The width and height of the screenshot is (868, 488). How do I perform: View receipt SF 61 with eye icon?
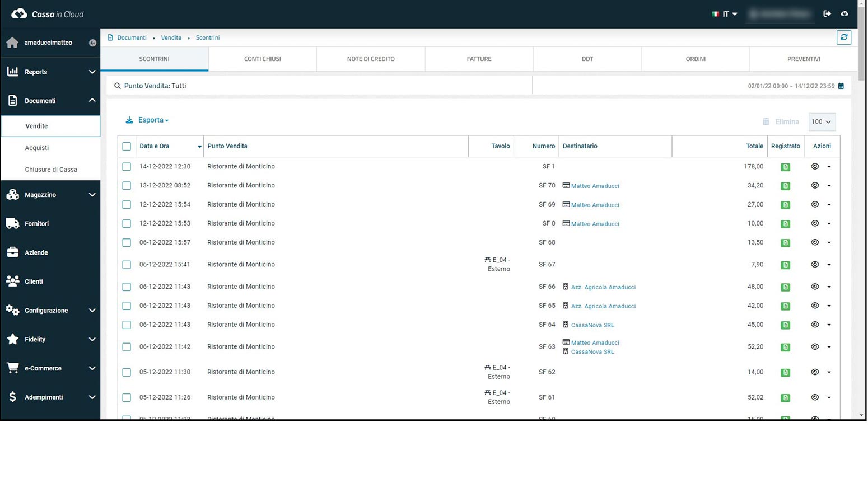(815, 397)
